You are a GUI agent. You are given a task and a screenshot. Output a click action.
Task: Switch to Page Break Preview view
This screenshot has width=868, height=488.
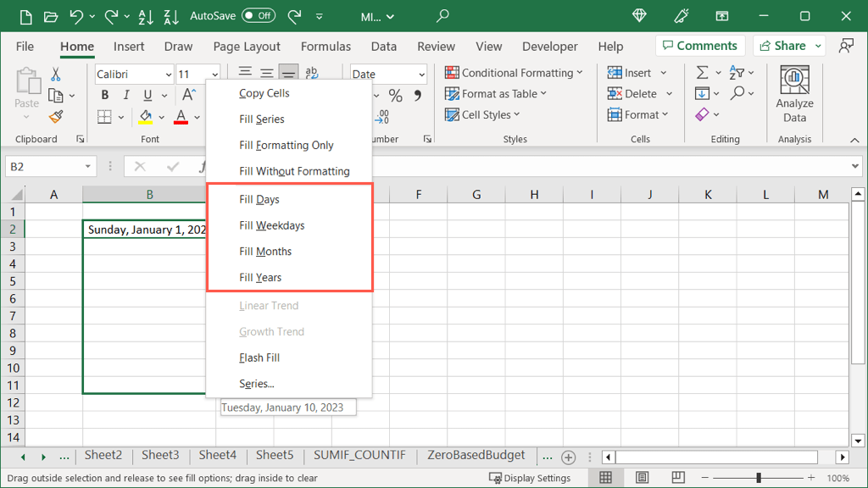[679, 478]
